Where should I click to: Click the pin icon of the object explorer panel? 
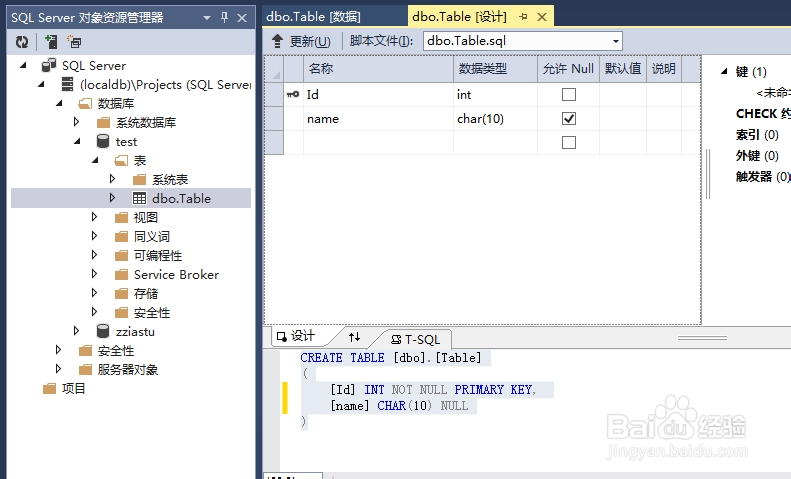(x=224, y=18)
